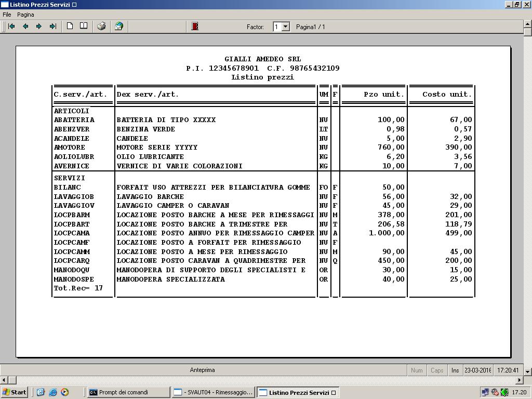Click the Ins status bar indicator
The image size is (532, 399).
click(x=455, y=370)
